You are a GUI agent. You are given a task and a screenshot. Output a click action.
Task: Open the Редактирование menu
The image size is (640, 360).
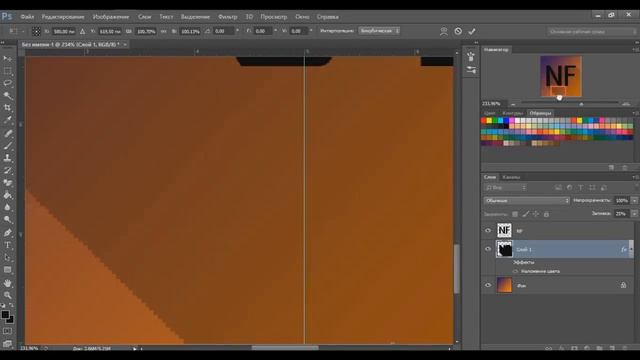pos(63,17)
